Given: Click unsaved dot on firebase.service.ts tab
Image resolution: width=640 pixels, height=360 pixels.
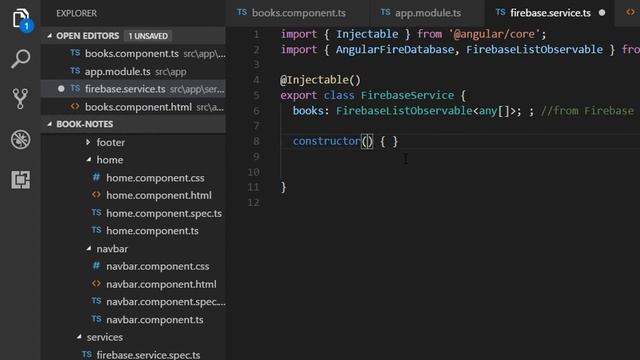Looking at the screenshot, I should coord(602,13).
